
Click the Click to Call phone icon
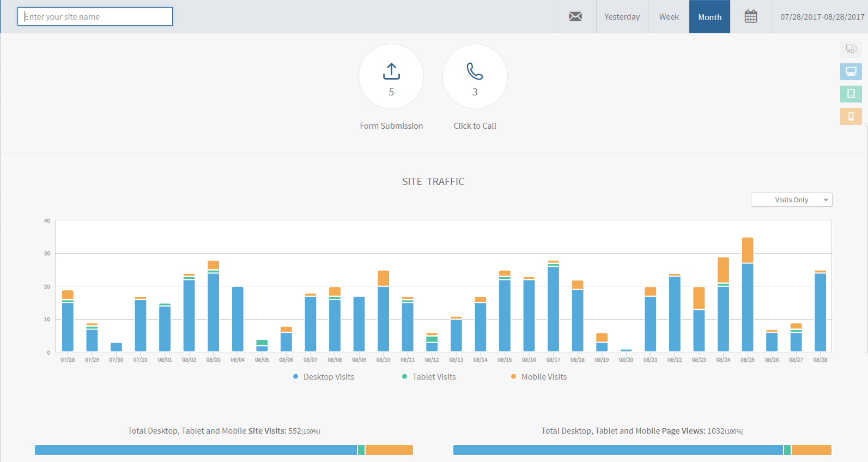click(x=475, y=71)
